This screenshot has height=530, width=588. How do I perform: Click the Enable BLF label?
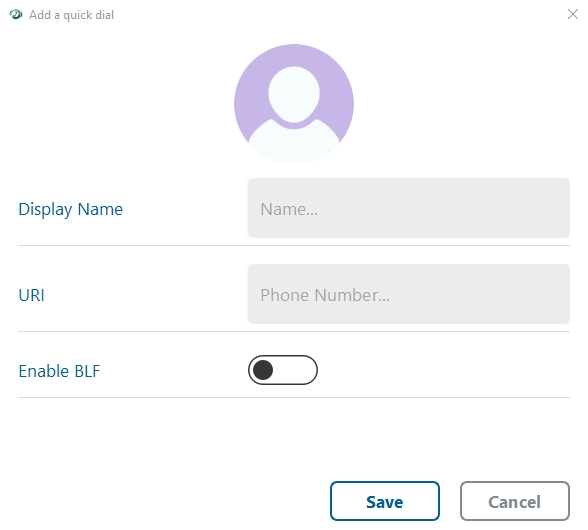[59, 371]
